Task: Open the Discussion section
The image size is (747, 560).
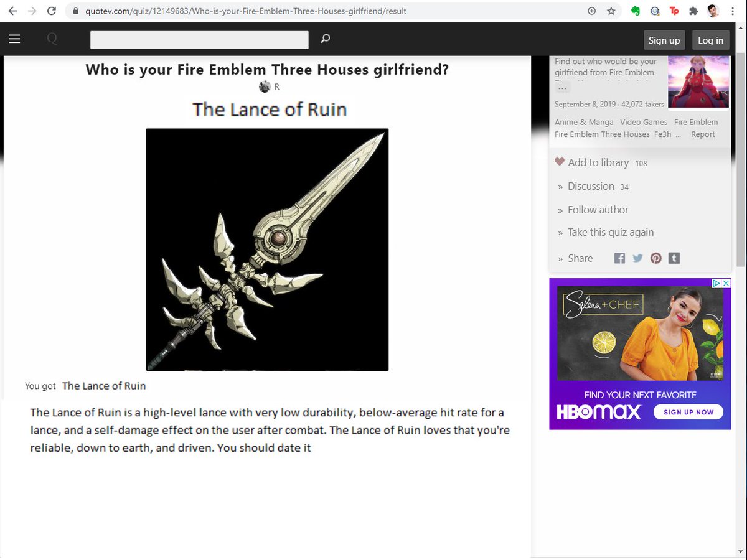Action: (591, 186)
